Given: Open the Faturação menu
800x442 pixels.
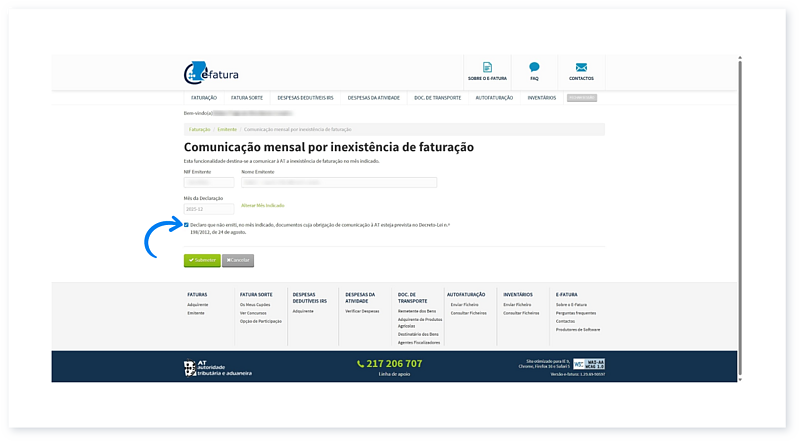Looking at the screenshot, I should pyautogui.click(x=204, y=98).
